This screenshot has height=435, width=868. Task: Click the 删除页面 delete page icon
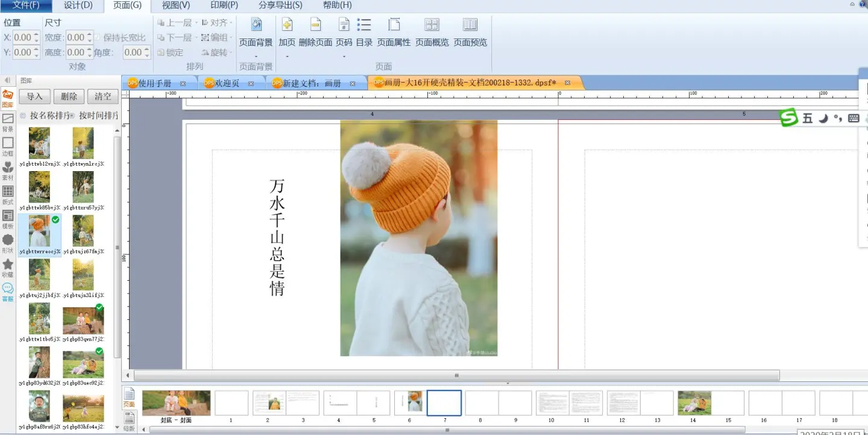click(x=315, y=25)
